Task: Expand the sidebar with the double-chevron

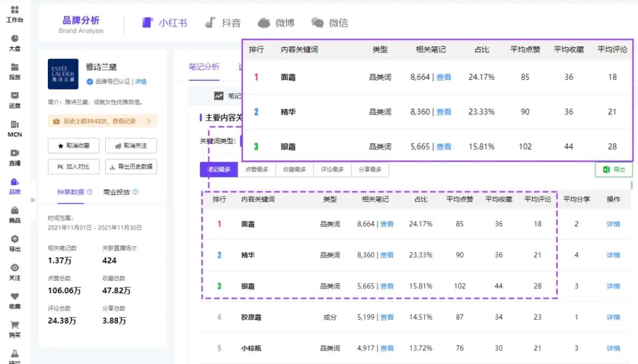Action: (x=32, y=200)
